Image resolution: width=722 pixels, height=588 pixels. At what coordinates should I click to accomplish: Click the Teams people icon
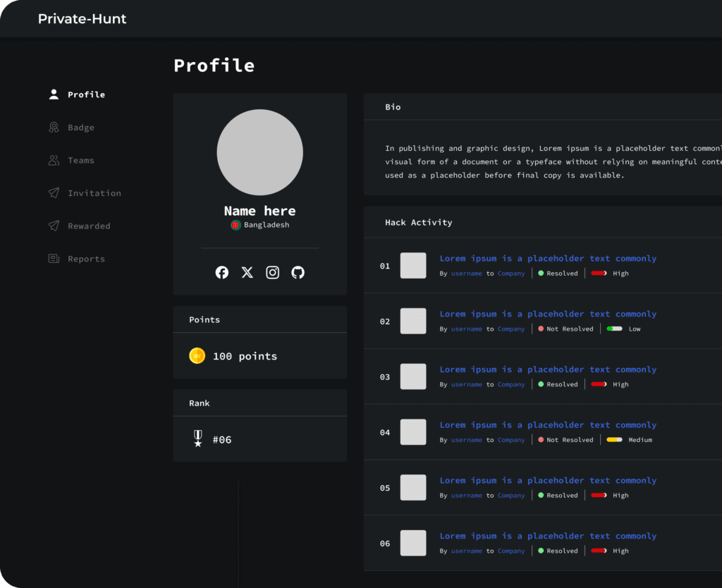[x=54, y=160]
